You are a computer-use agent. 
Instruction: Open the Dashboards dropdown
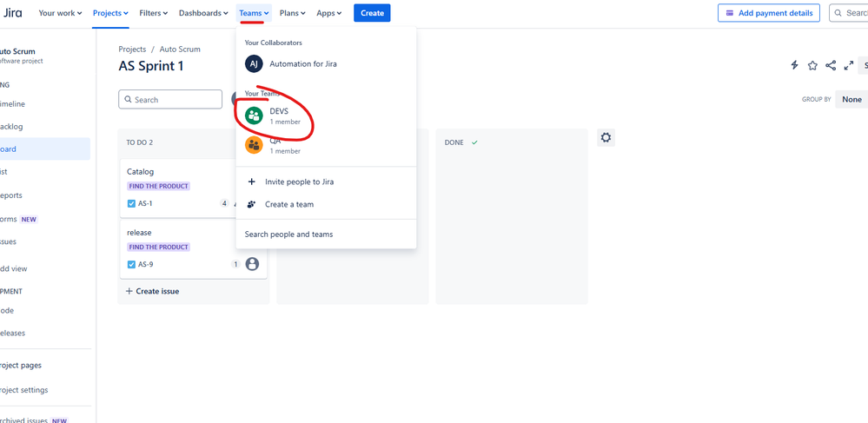tap(203, 13)
